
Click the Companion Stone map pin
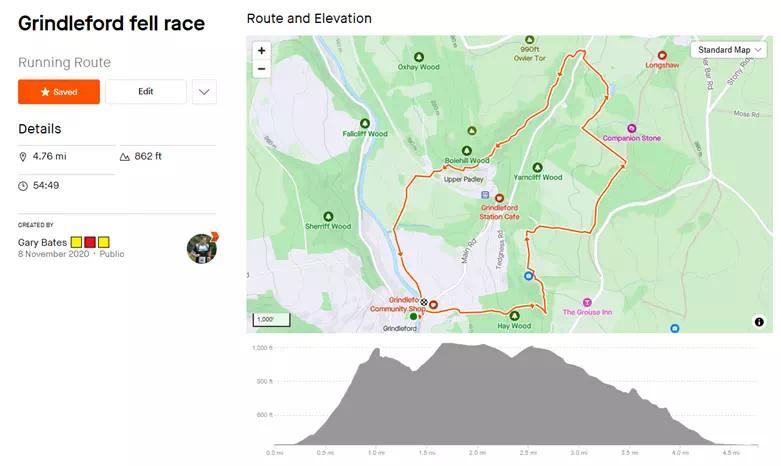coord(632,128)
